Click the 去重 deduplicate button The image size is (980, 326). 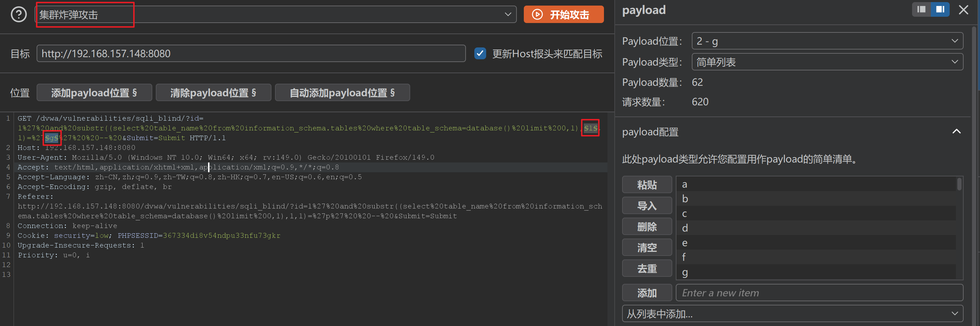[647, 268]
